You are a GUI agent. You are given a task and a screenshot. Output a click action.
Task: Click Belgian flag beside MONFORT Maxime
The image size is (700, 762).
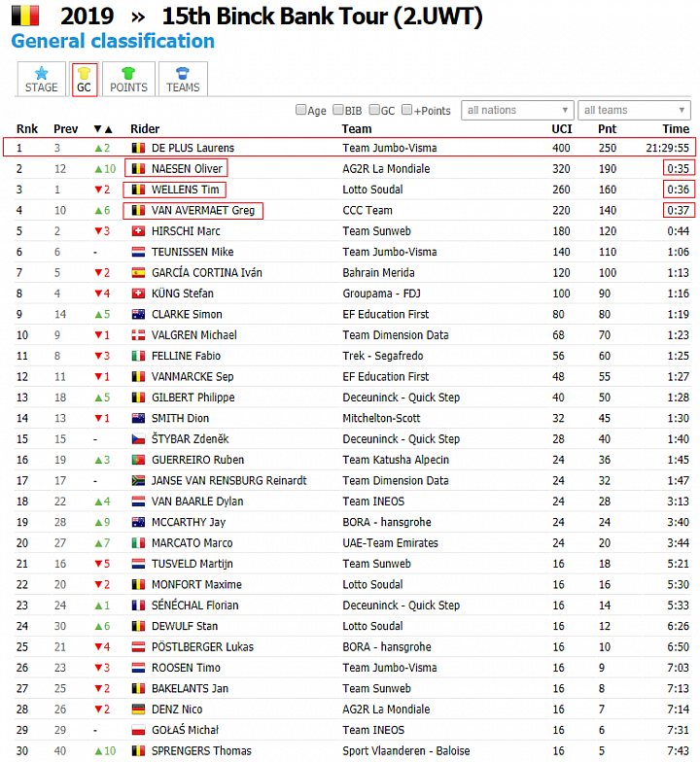point(138,584)
